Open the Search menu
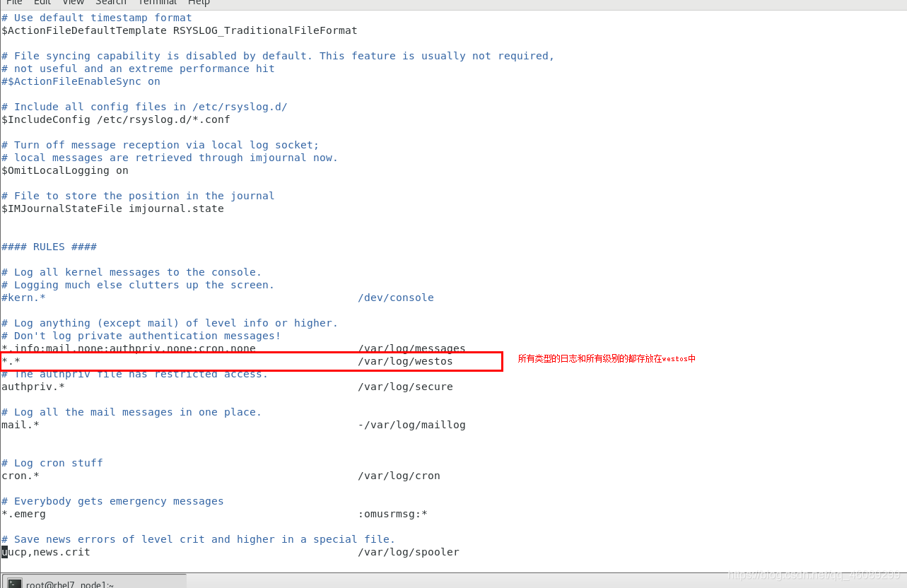This screenshot has height=588, width=907. (111, 3)
